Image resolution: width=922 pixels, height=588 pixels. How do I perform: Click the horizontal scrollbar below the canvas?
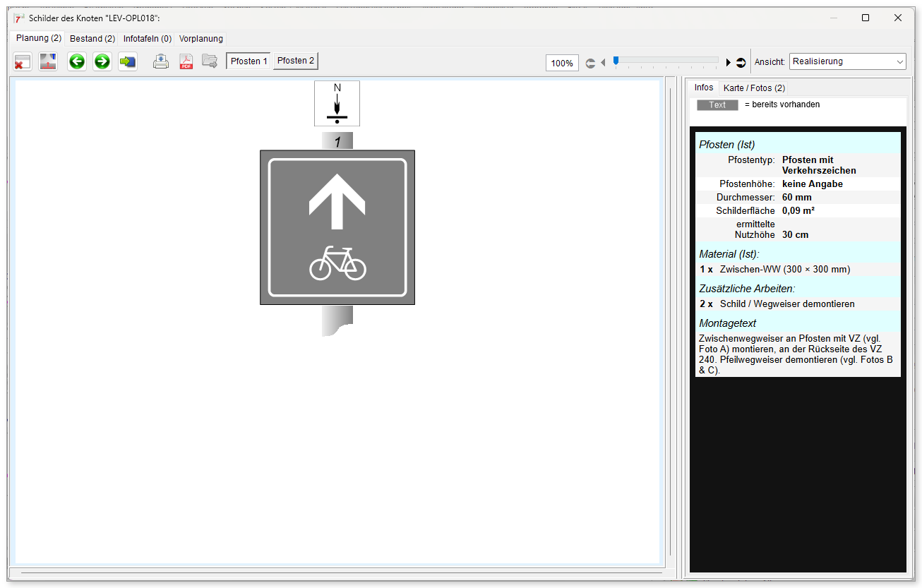click(x=342, y=573)
